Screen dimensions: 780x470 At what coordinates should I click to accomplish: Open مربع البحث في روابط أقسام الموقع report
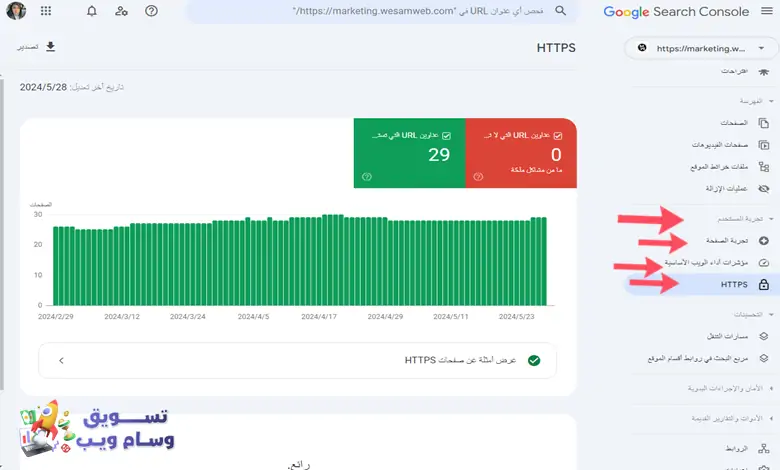pyautogui.click(x=698, y=358)
